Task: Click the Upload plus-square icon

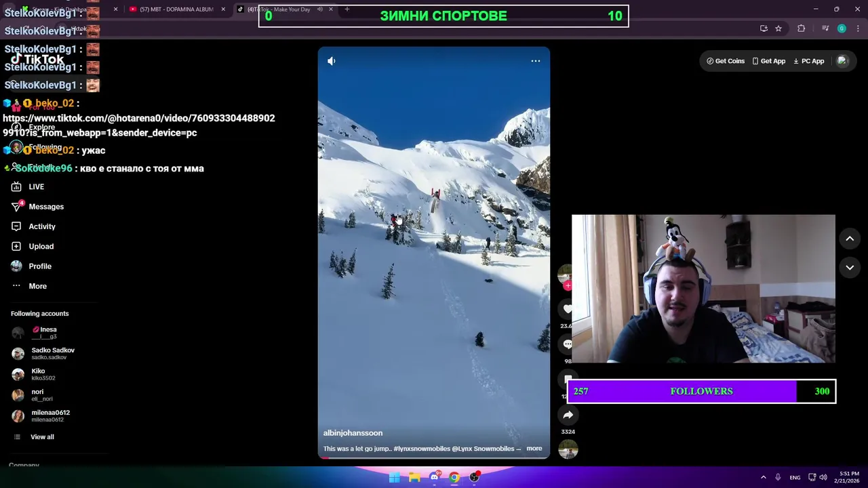Action: (16, 246)
